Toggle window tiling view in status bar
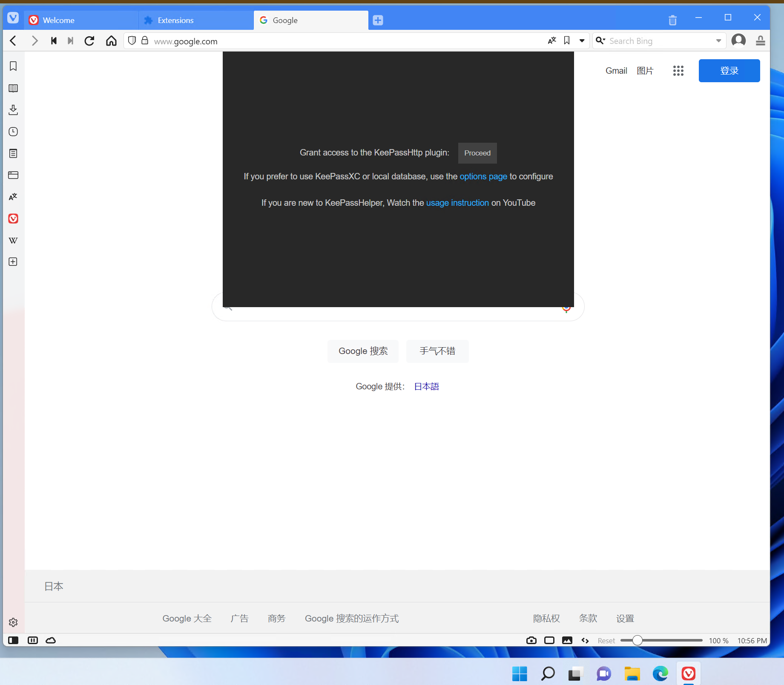Screen dimensions: 784x685 (x=549, y=640)
